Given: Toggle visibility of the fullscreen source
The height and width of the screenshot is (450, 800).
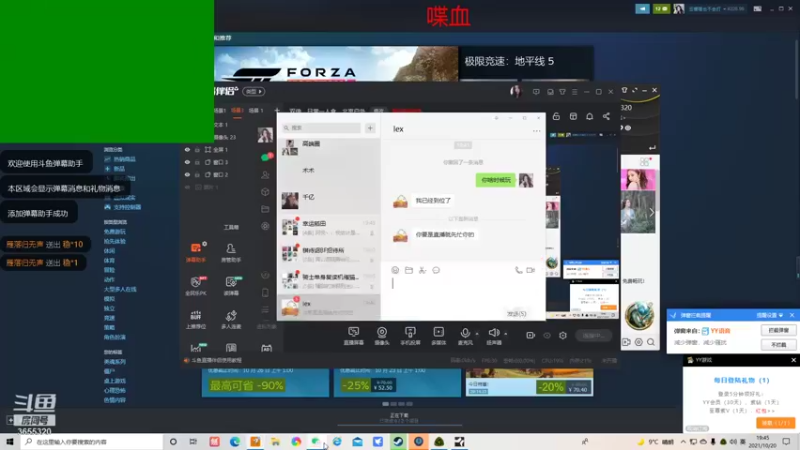Looking at the screenshot, I should (x=187, y=149).
